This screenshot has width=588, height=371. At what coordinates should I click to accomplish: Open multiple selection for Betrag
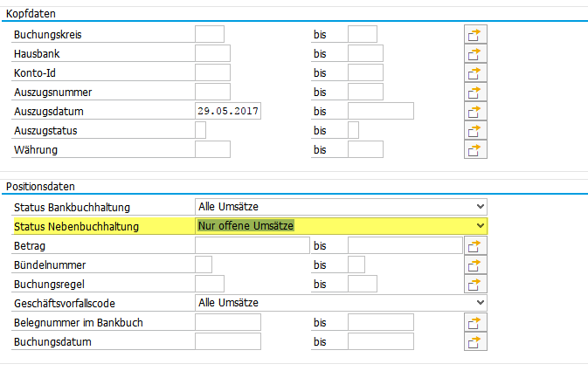(x=474, y=246)
